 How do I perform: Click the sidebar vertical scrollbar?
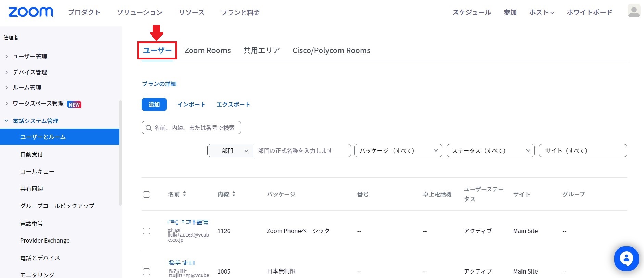[120, 153]
